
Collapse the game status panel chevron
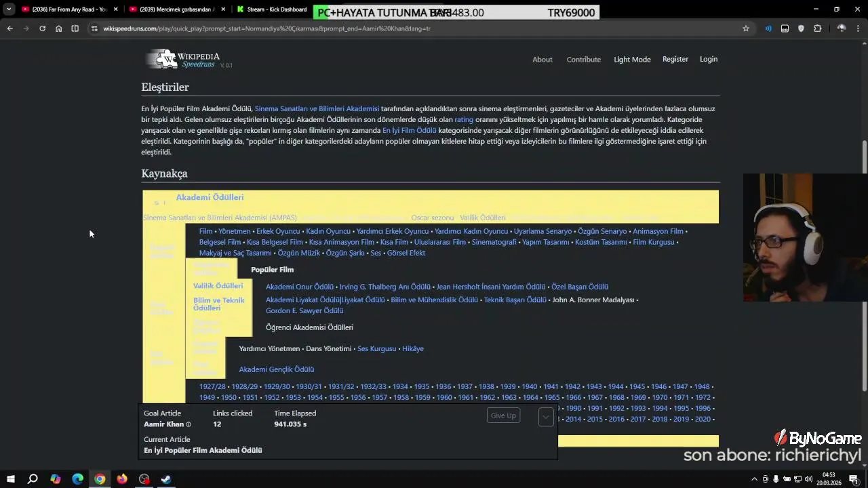pos(546,417)
